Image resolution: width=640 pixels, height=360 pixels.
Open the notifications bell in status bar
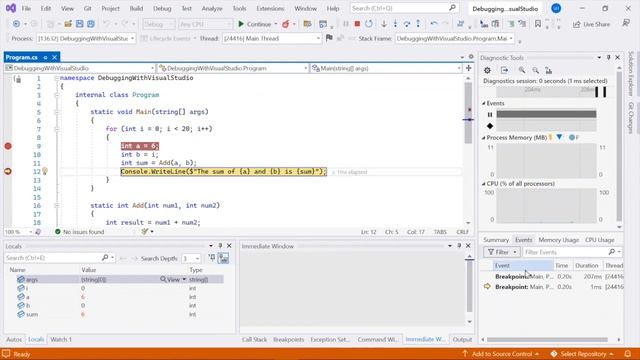[x=628, y=353]
